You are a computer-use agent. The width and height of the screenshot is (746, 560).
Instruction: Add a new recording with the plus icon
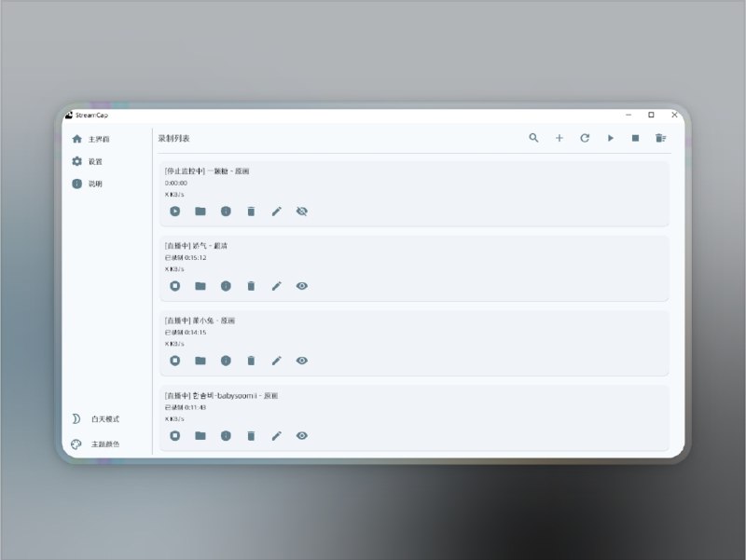coord(559,138)
